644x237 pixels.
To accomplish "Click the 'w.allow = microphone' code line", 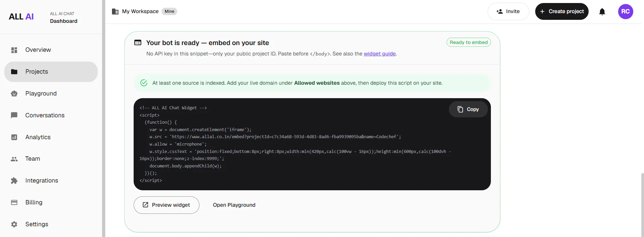I will click(178, 144).
